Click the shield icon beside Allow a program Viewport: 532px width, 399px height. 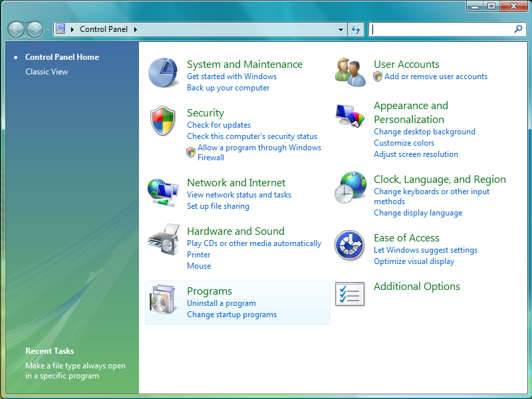click(x=191, y=152)
